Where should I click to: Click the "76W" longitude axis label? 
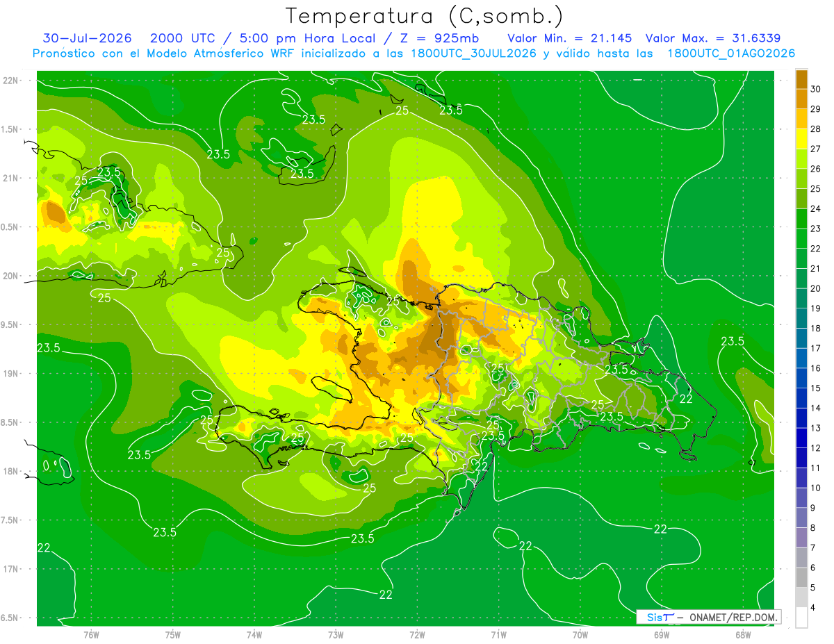coord(91,634)
